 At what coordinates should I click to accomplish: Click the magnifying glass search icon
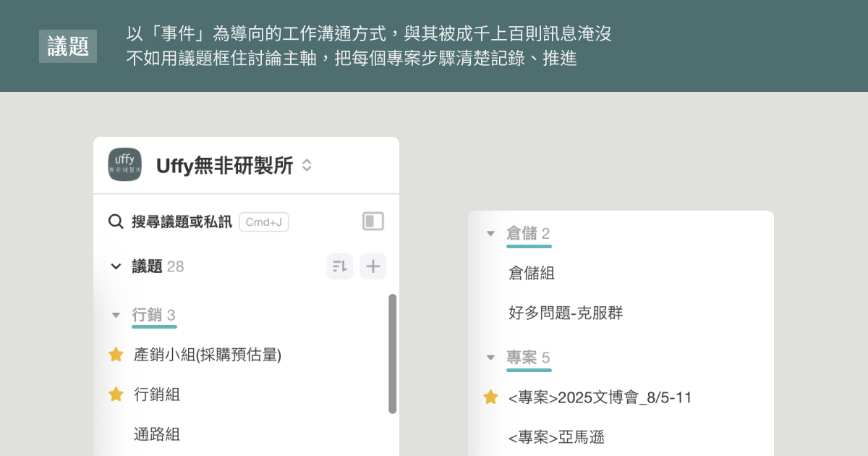[116, 221]
